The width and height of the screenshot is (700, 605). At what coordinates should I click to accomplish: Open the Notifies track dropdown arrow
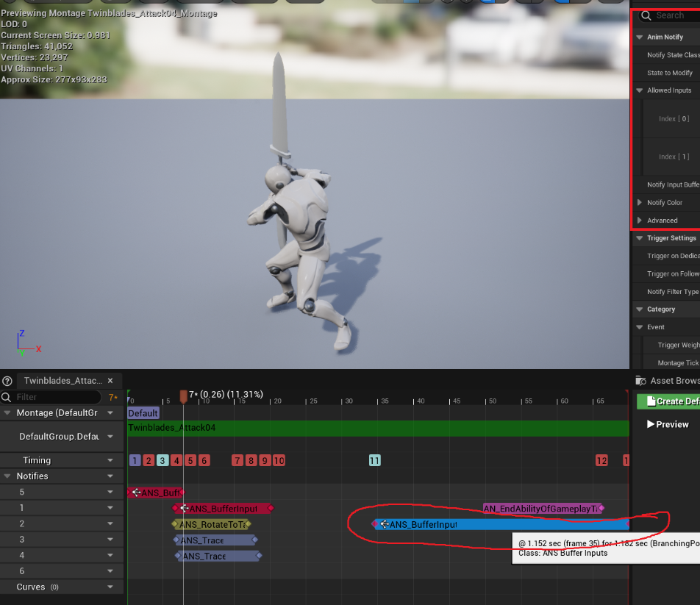point(110,476)
